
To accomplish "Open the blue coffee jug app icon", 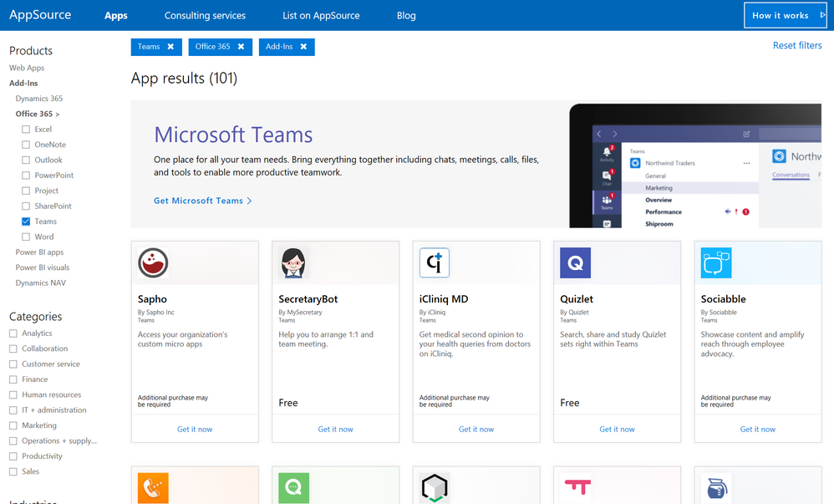I will [716, 487].
